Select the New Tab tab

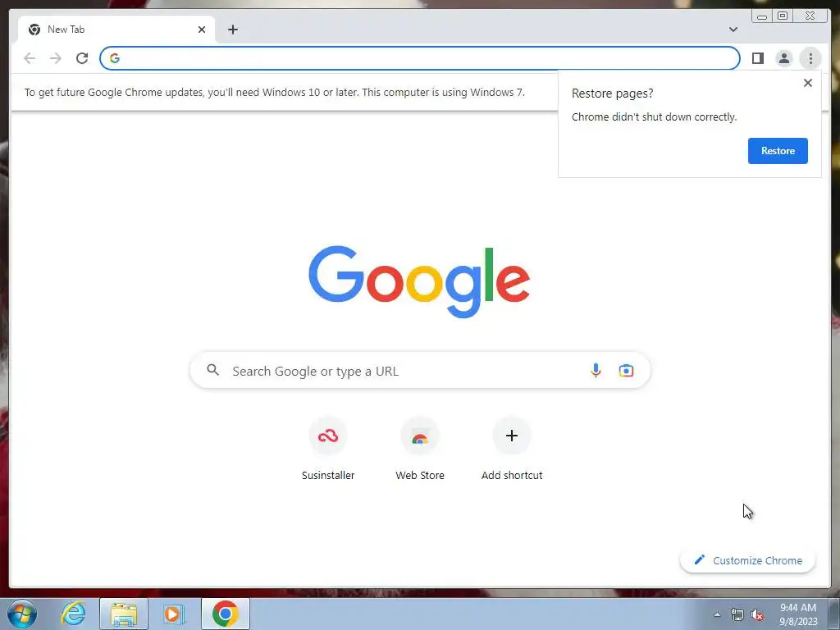pyautogui.click(x=116, y=30)
